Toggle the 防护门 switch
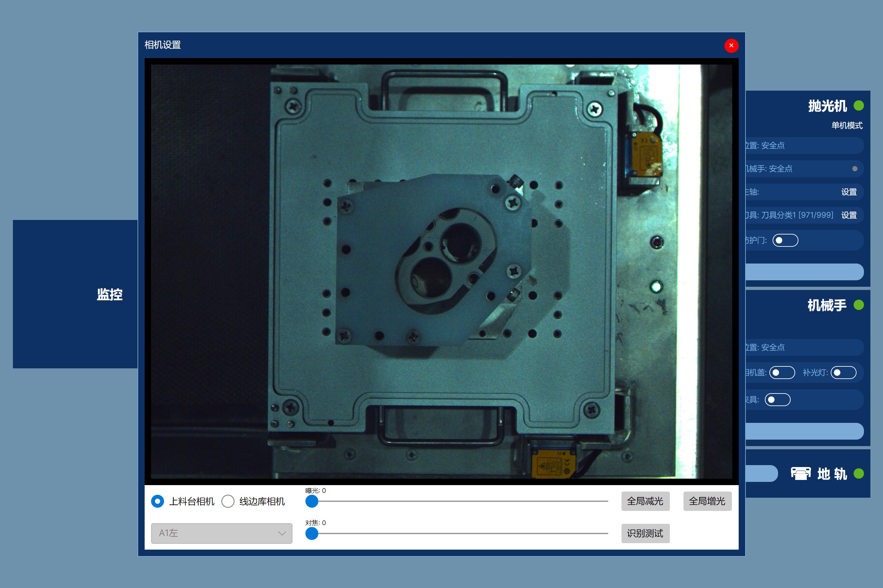The height and width of the screenshot is (588, 883). (x=785, y=240)
